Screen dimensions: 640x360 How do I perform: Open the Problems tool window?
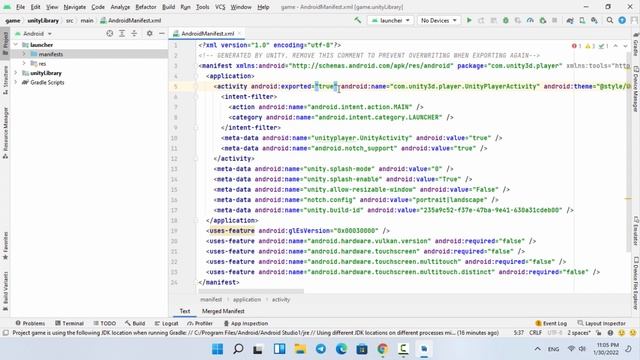click(30, 323)
